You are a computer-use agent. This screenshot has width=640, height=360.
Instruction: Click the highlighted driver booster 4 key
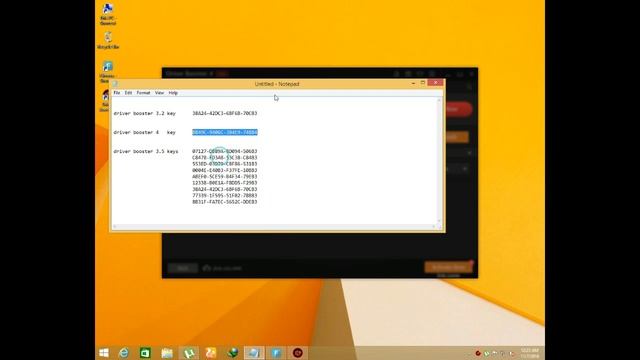click(x=225, y=132)
